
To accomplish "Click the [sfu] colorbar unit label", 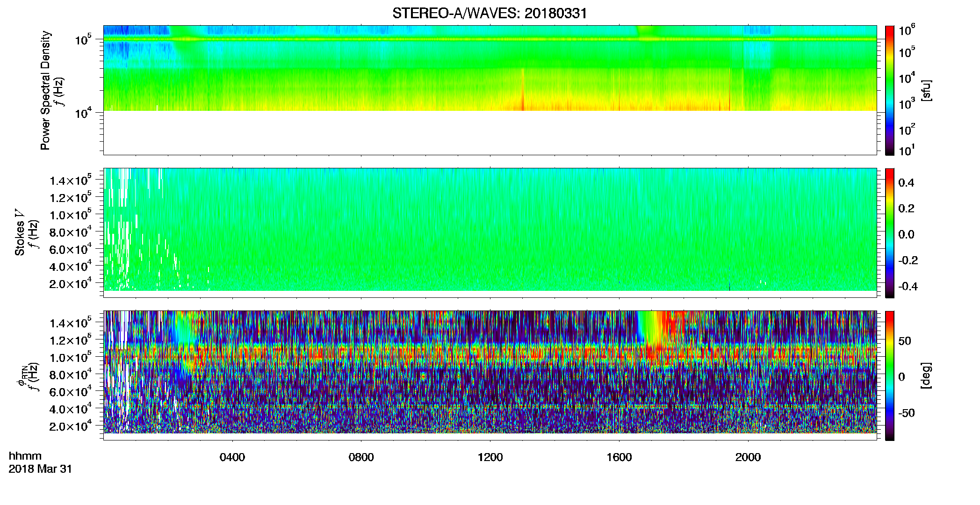I will 927,90.
